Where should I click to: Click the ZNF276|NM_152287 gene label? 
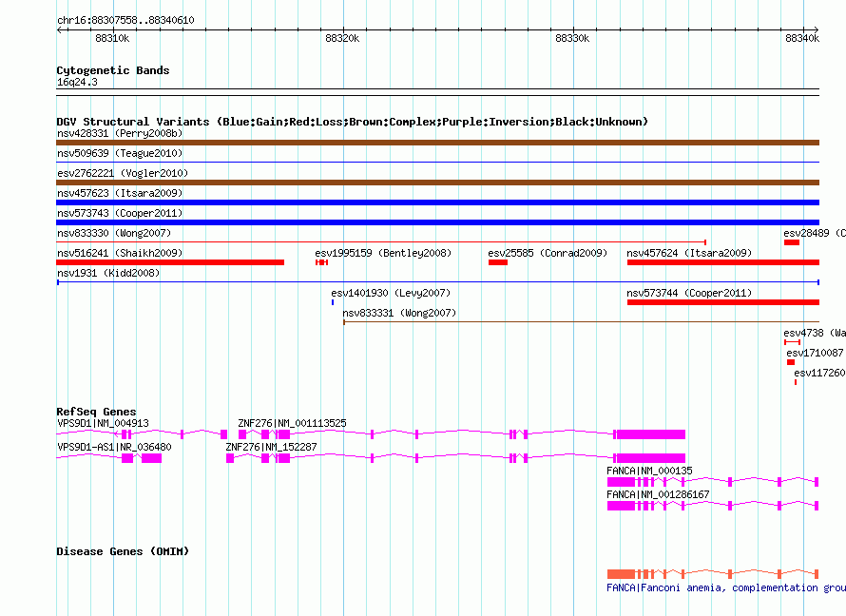point(272,447)
